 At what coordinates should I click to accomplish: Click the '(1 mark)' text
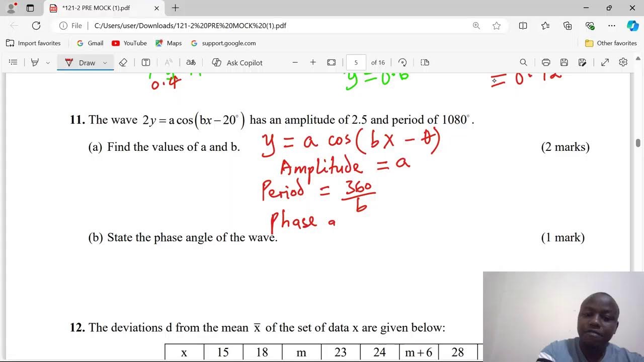562,237
